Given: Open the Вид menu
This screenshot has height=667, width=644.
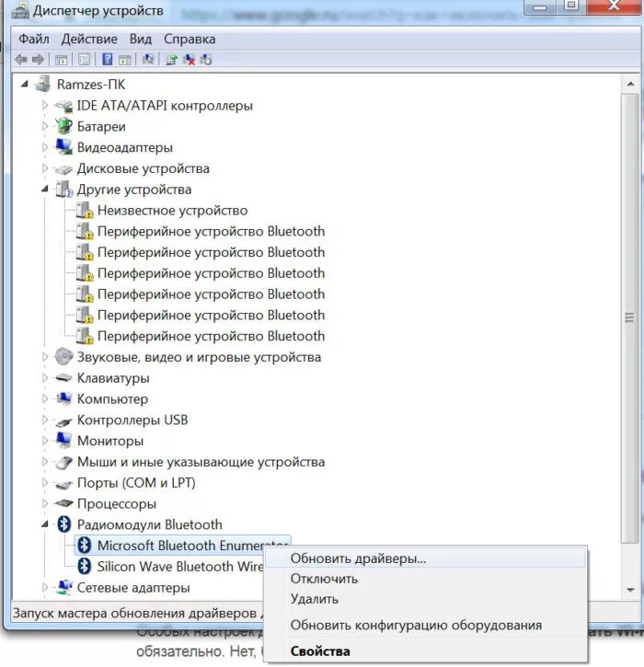Looking at the screenshot, I should point(141,40).
